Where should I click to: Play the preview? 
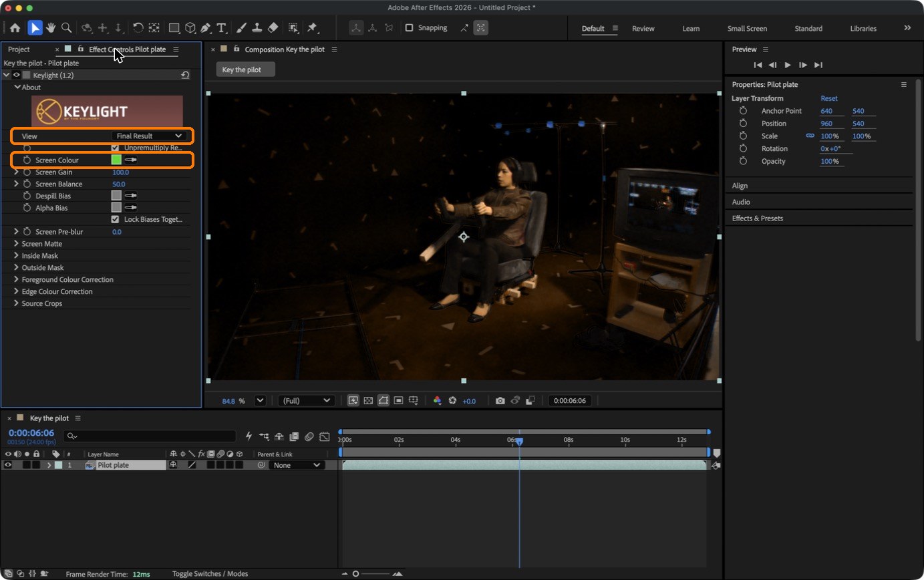click(x=788, y=65)
